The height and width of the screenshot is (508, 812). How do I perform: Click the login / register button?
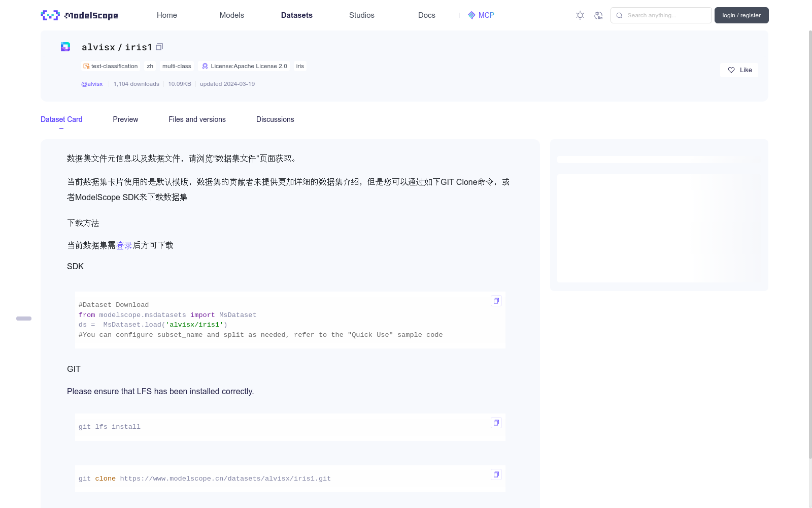coord(741,15)
